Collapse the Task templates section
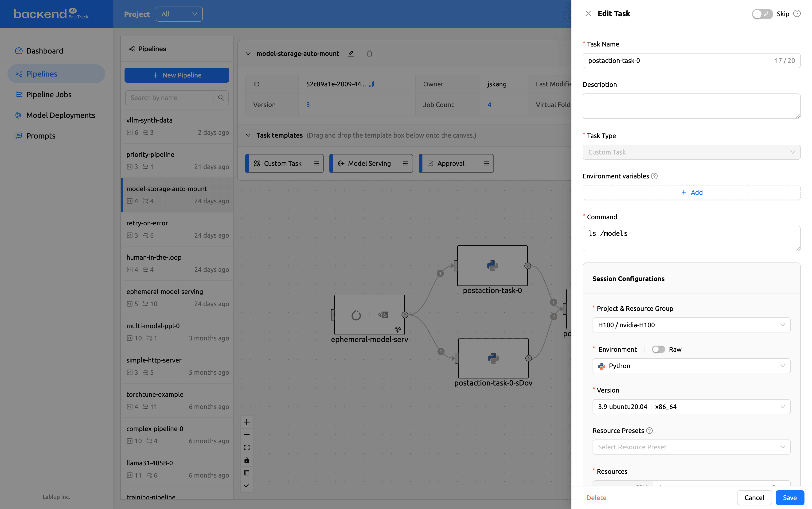Image resolution: width=812 pixels, height=509 pixels. click(248, 135)
